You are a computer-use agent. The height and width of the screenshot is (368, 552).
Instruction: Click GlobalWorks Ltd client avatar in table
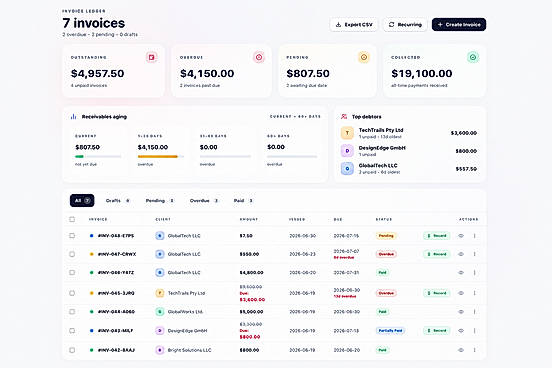coord(160,312)
